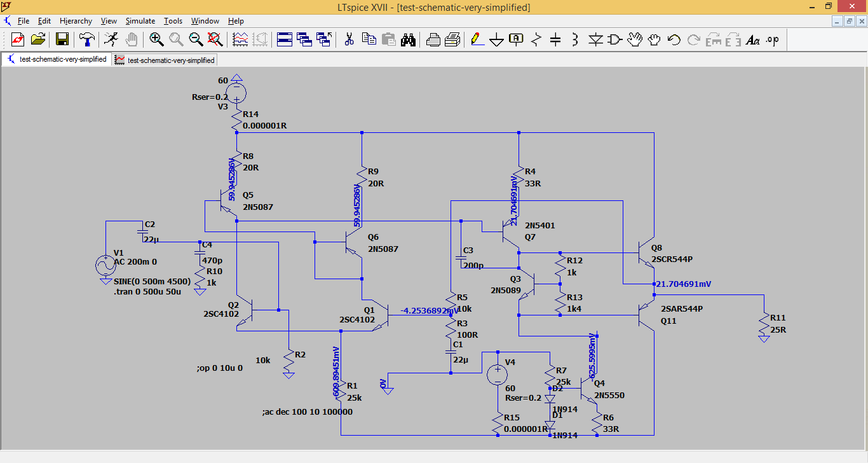
Task: Click the ';ac dec 100 10 100000' comment
Action: pyautogui.click(x=307, y=411)
